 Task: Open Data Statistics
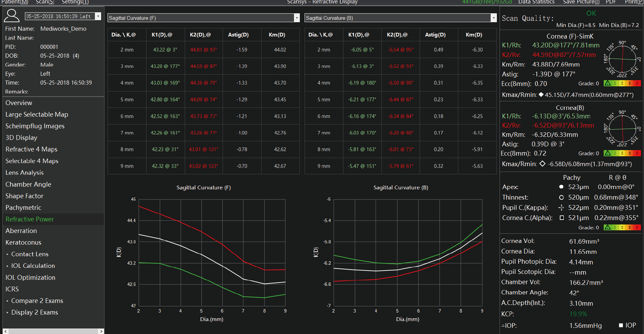pos(536,2)
